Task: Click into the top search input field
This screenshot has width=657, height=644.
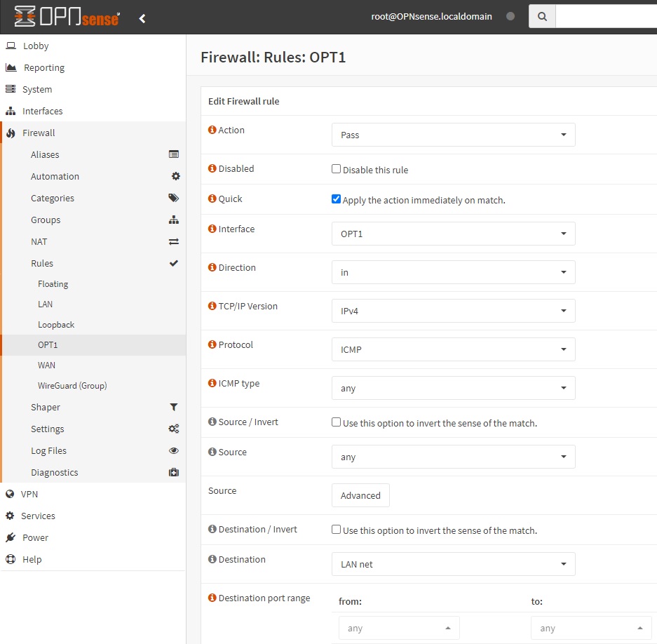Action: click(x=606, y=17)
